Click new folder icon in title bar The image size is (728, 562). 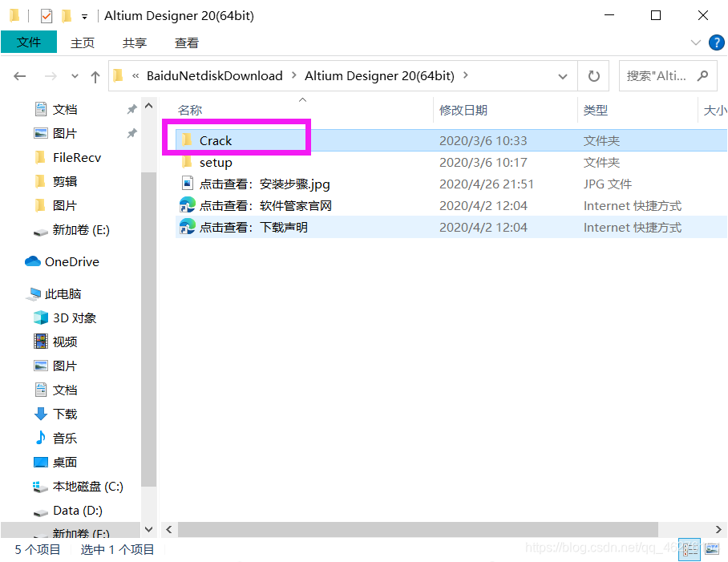67,16
